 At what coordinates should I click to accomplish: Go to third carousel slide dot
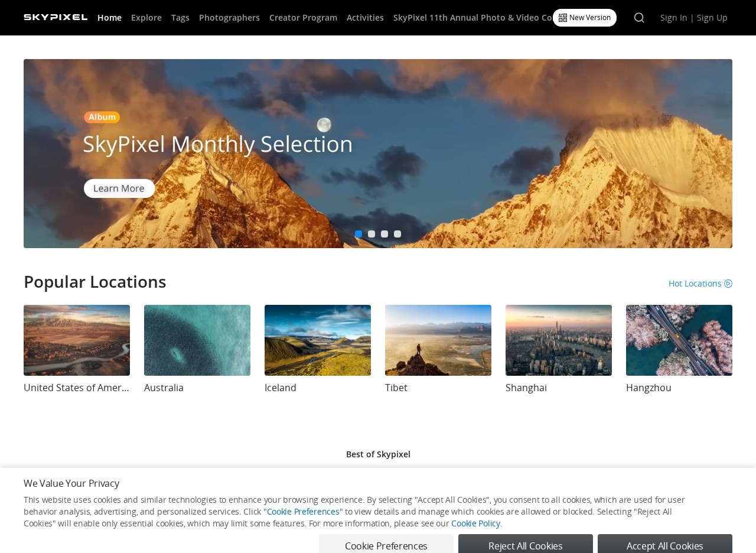pyautogui.click(x=384, y=234)
